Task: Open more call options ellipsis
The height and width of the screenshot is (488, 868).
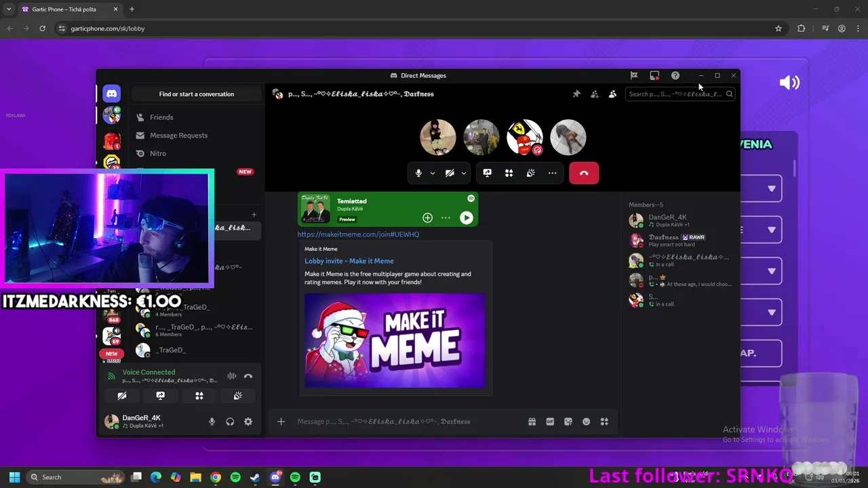Action: (x=552, y=173)
